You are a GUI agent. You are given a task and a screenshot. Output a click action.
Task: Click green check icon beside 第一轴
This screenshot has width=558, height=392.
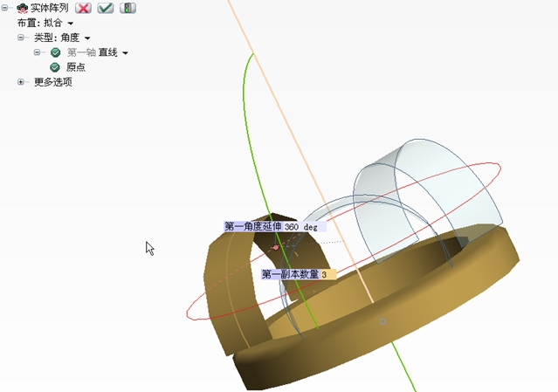coord(55,52)
